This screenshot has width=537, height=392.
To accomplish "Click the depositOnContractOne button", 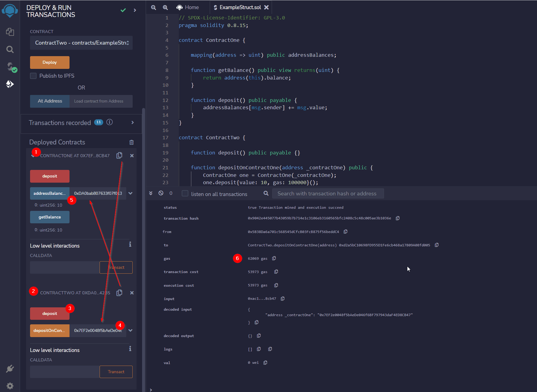I will click(50, 330).
